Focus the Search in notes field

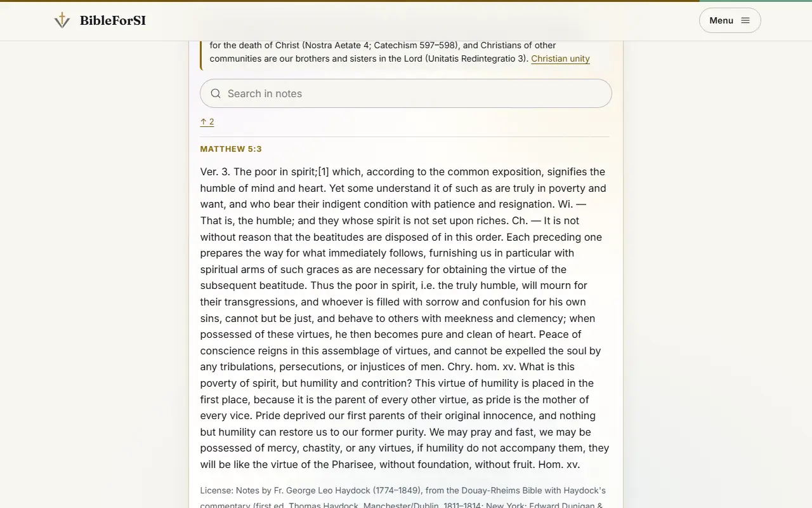coord(405,93)
